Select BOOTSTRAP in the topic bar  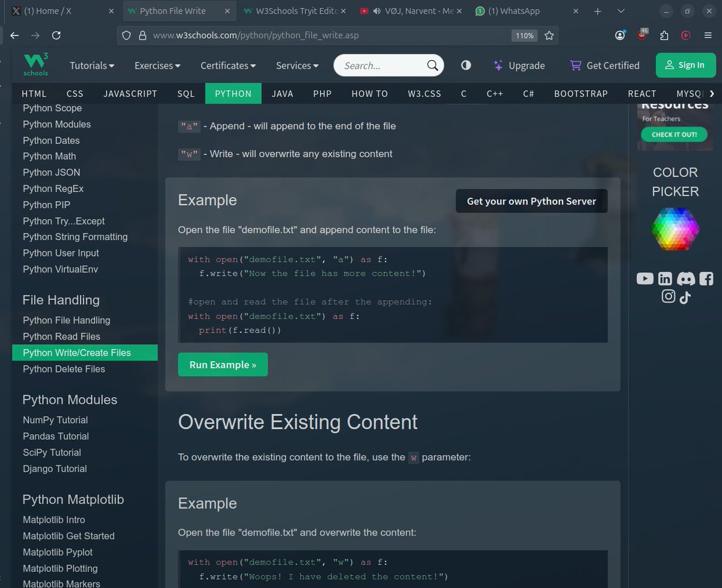pos(581,94)
